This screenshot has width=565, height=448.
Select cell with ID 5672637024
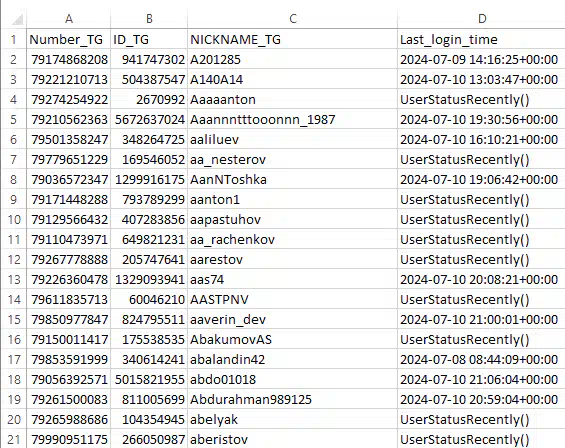(x=149, y=119)
